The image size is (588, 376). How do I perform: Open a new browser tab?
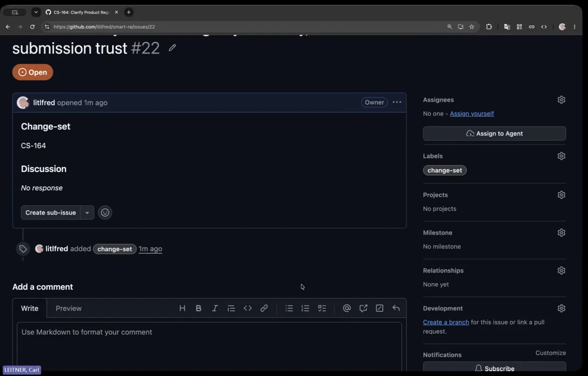[x=129, y=12]
